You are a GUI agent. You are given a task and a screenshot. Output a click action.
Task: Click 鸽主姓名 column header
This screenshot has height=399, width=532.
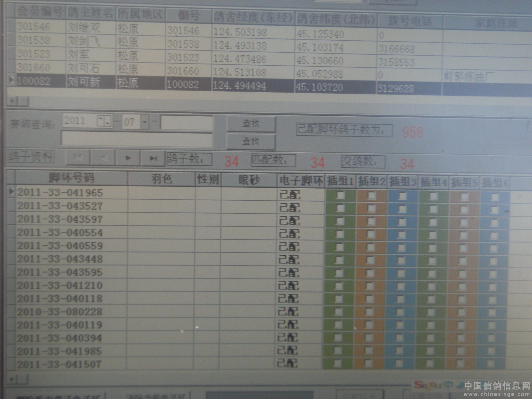pyautogui.click(x=90, y=13)
